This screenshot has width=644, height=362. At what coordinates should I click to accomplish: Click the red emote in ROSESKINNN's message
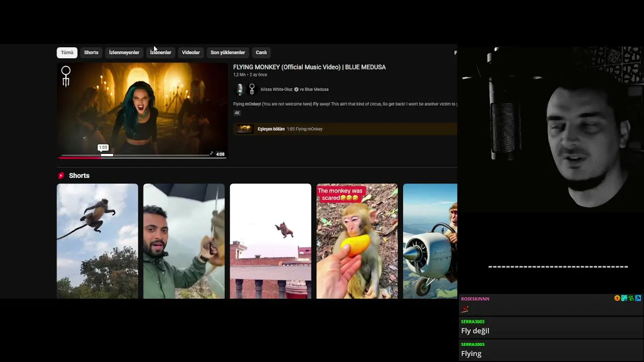(465, 309)
